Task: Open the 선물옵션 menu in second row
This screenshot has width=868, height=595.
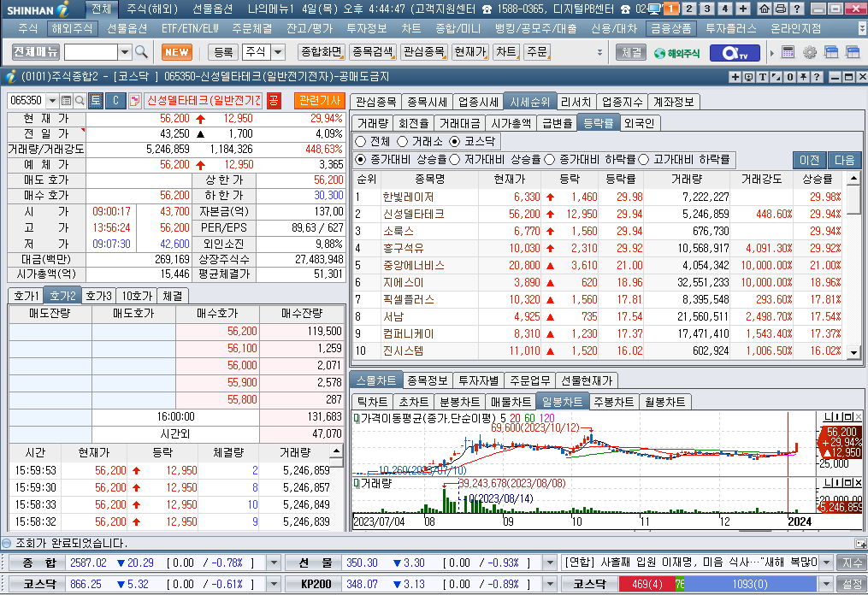Action: pyautogui.click(x=127, y=29)
